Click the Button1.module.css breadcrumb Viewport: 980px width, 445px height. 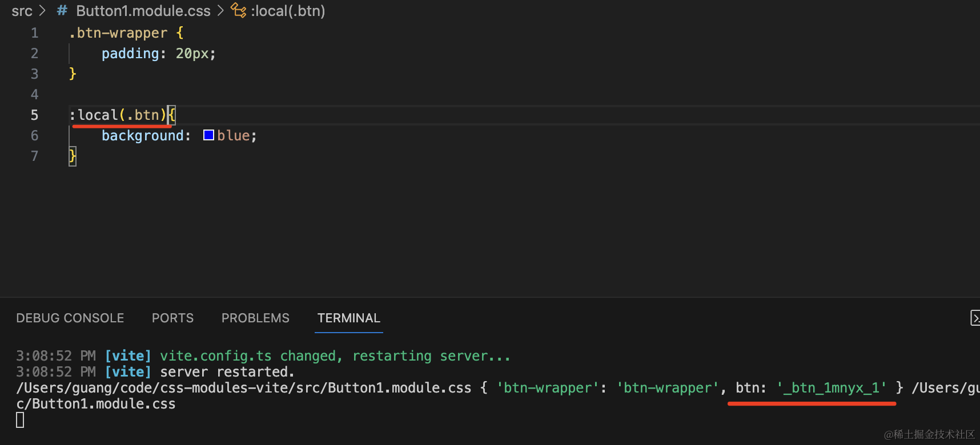[143, 11]
